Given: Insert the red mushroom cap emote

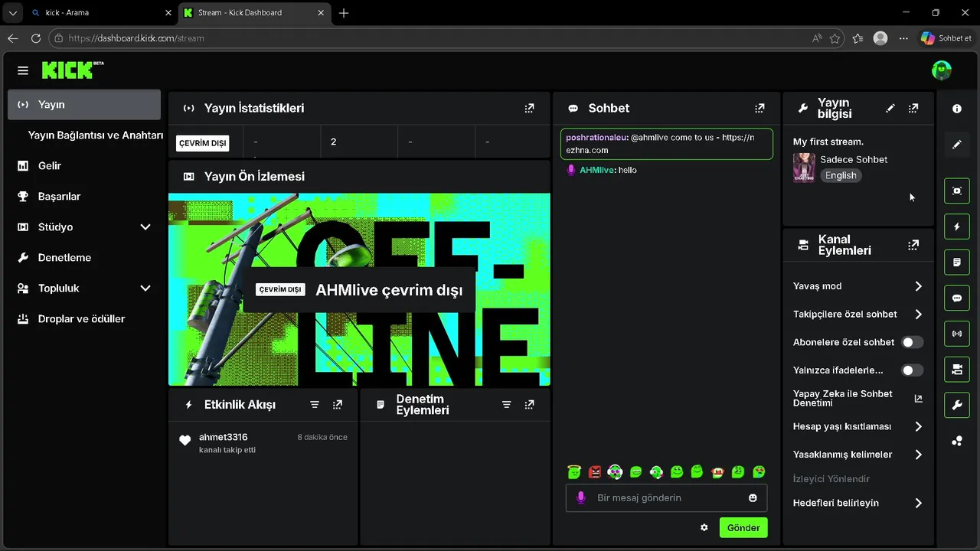Looking at the screenshot, I should point(717,472).
